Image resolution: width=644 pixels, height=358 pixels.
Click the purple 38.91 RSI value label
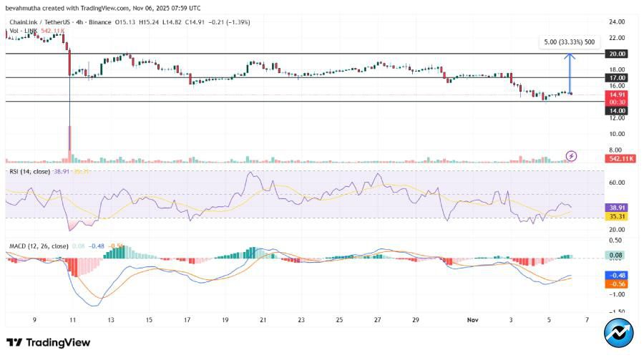616,205
